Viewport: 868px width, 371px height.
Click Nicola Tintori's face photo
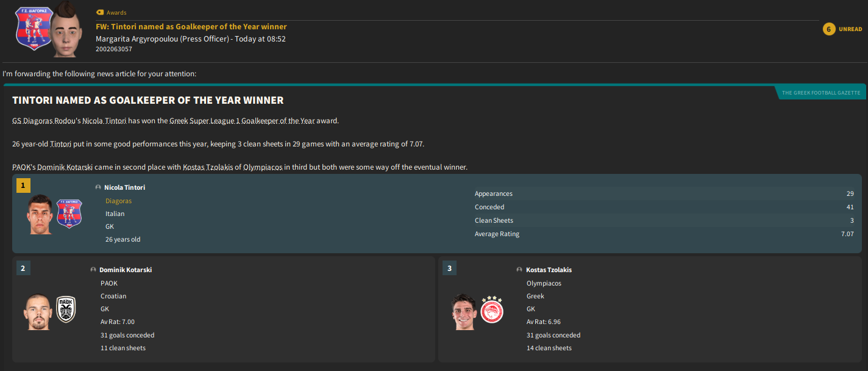coord(41,214)
